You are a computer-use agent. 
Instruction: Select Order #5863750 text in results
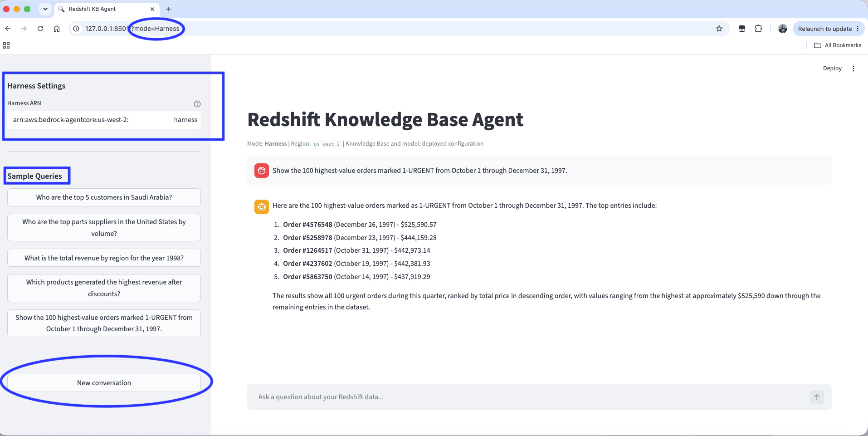pos(307,277)
